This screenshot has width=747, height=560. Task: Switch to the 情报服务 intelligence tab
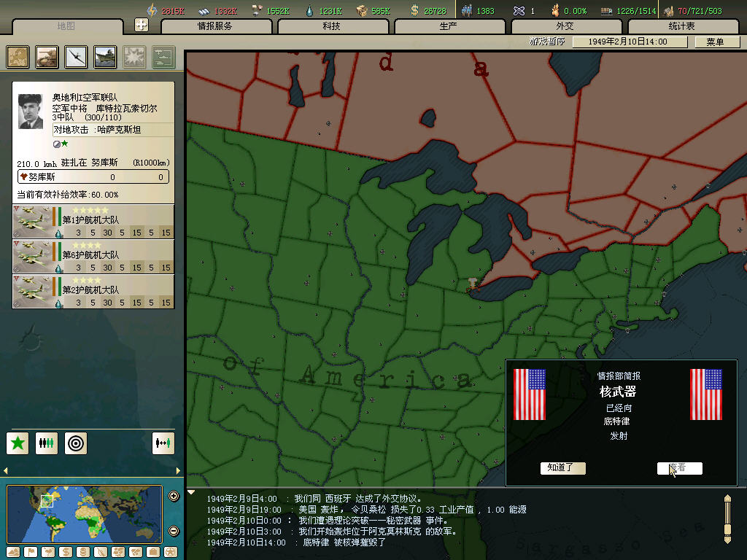pyautogui.click(x=215, y=26)
